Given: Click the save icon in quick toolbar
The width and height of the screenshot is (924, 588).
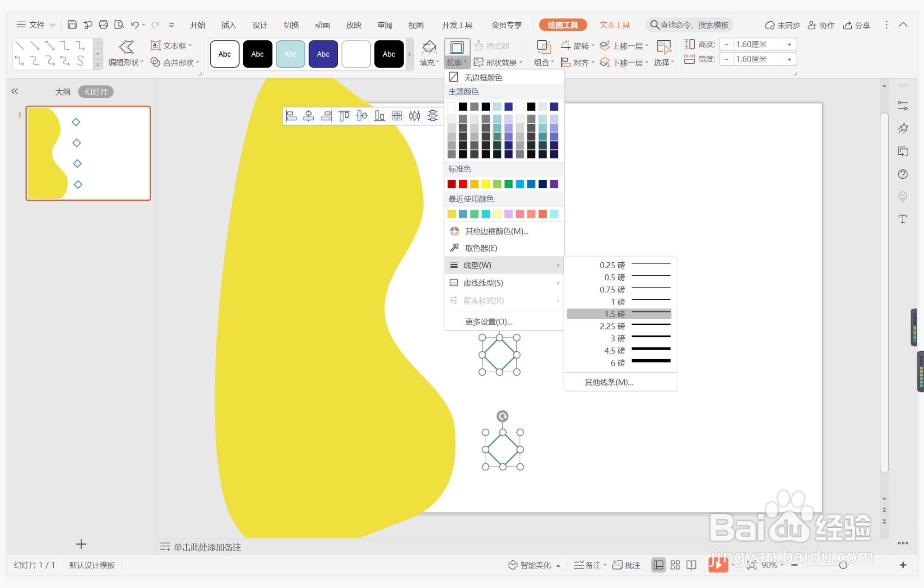Looking at the screenshot, I should [x=72, y=25].
